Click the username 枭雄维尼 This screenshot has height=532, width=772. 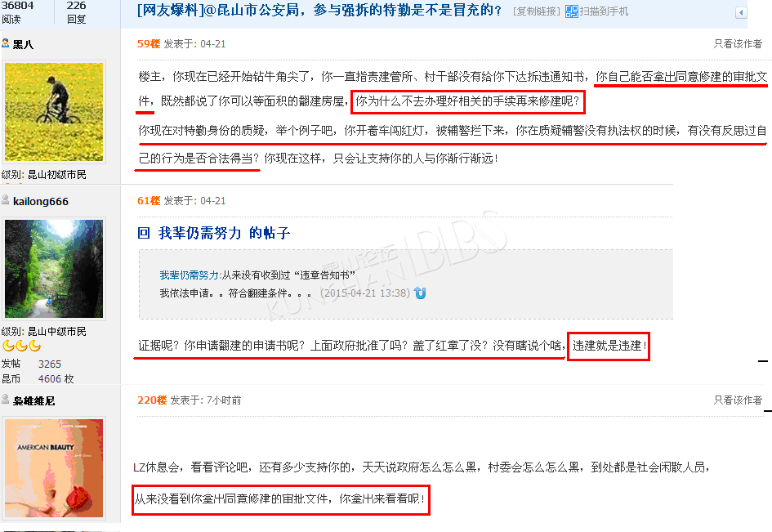coord(34,401)
